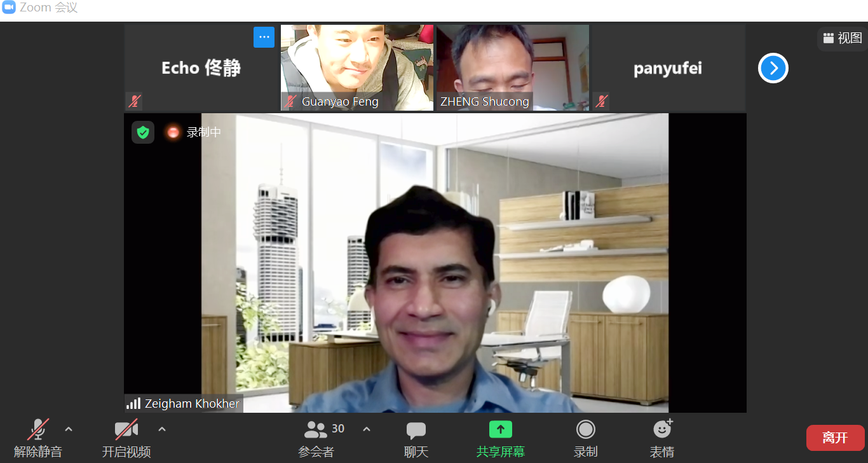Click the three-dot menu on Echo tile
The width and height of the screenshot is (868, 463).
click(264, 38)
